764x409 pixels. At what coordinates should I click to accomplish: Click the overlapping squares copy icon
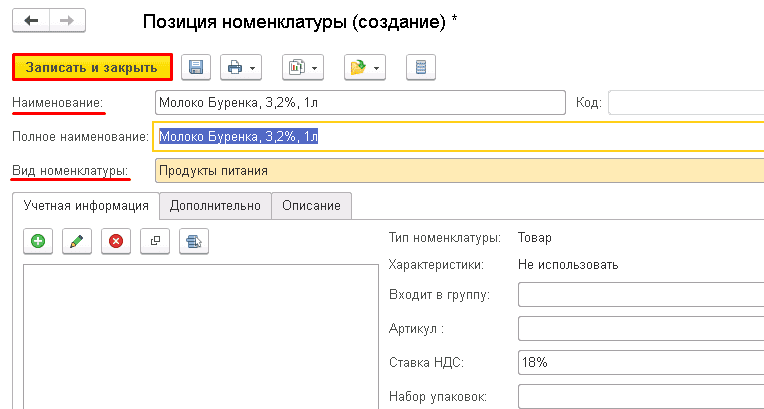[154, 241]
